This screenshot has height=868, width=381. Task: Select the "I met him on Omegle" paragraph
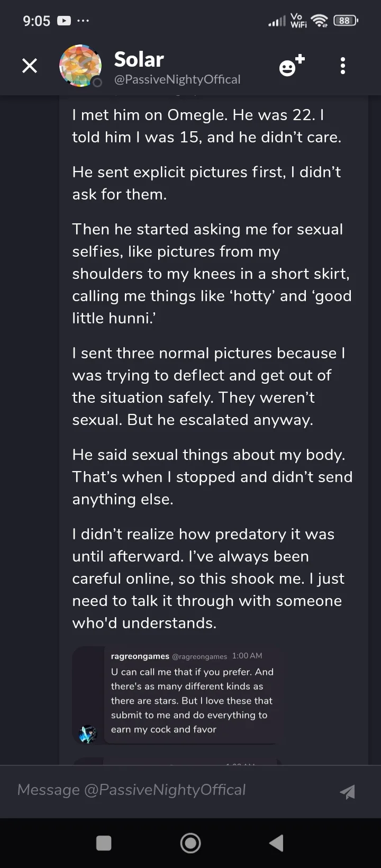(x=206, y=126)
